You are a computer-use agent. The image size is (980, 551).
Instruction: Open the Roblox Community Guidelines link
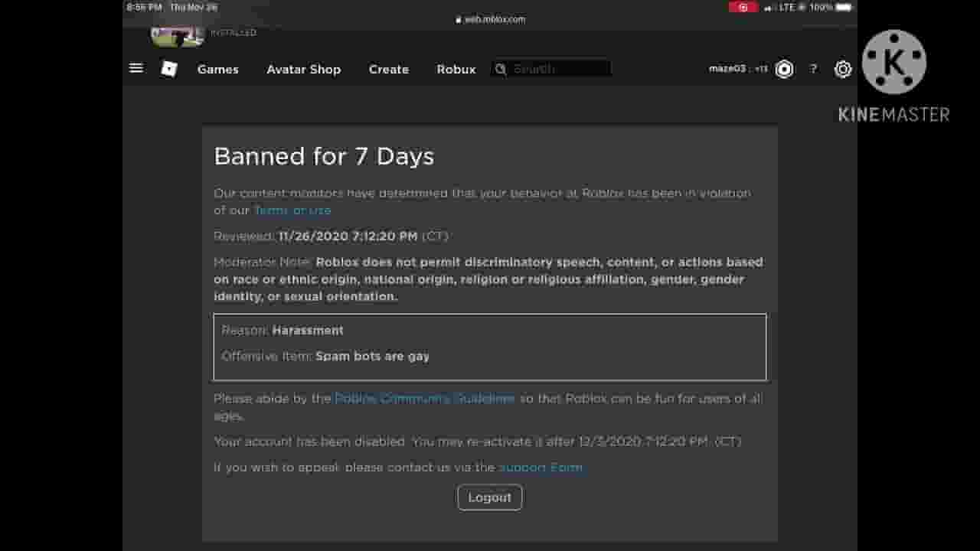point(425,399)
